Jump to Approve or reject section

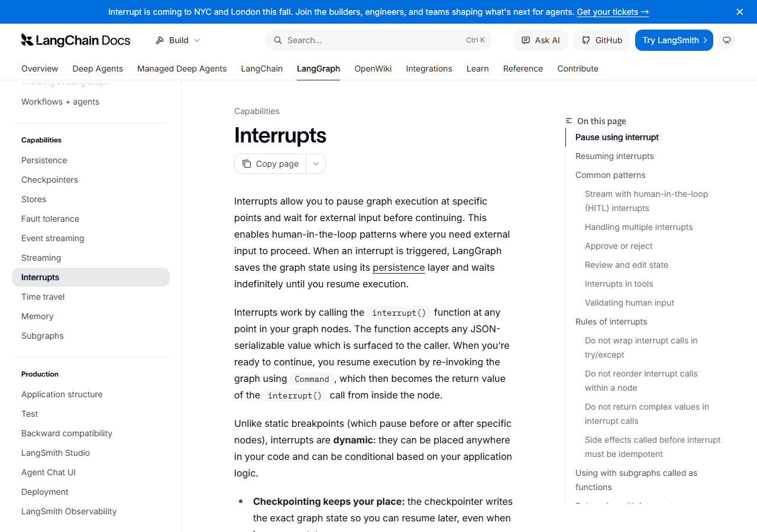pyautogui.click(x=619, y=246)
